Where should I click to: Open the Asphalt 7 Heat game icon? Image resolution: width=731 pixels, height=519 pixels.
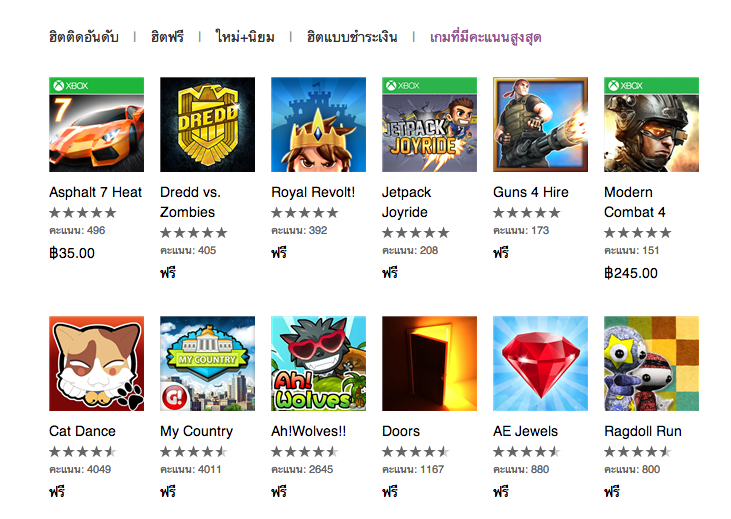click(97, 125)
